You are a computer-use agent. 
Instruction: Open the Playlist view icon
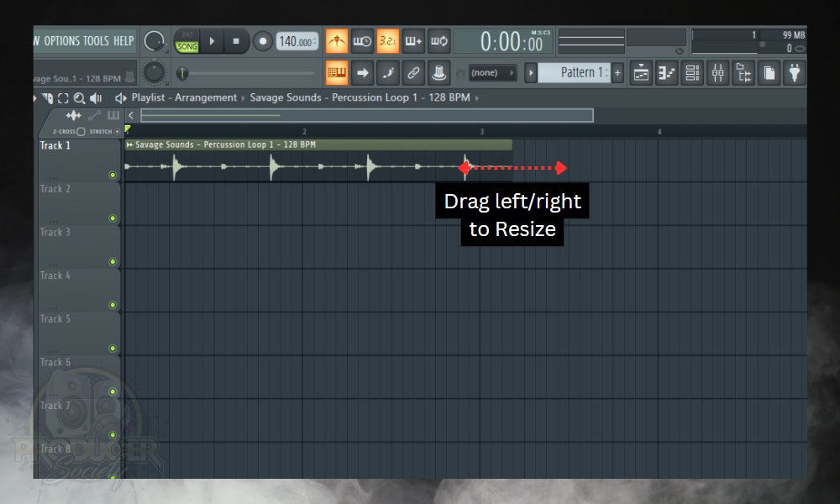[x=641, y=73]
